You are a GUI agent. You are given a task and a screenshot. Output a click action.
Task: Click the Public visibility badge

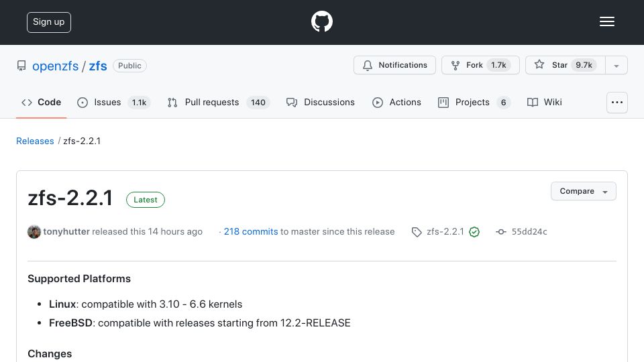pyautogui.click(x=129, y=66)
